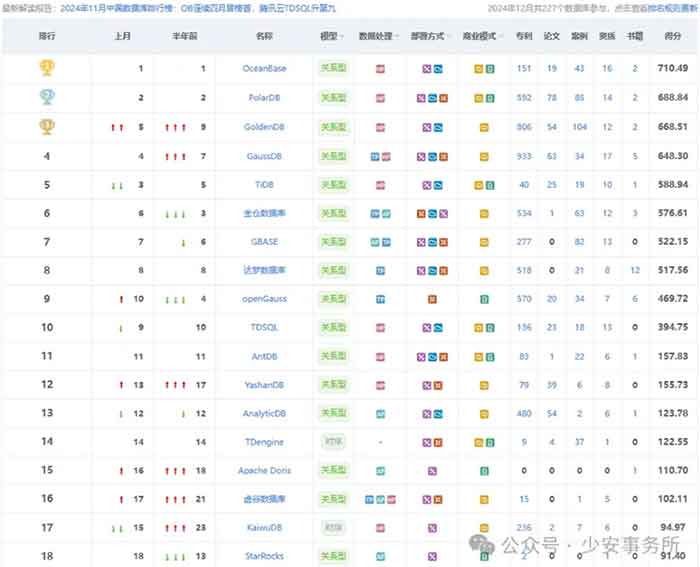Open the 模型 column filter dropdown
Image resolution: width=700 pixels, height=567 pixels.
click(x=331, y=36)
